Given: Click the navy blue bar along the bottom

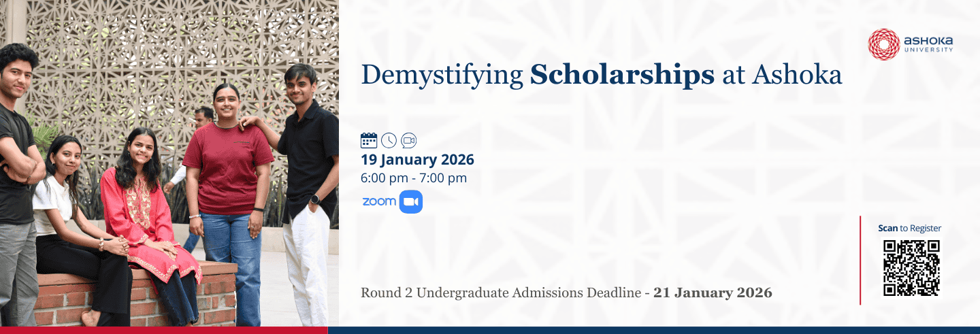Looking at the screenshot, I should coord(653,331).
